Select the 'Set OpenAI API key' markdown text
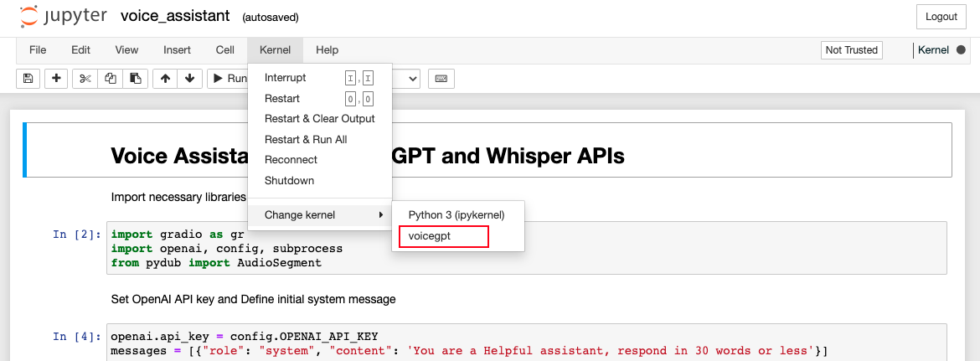This screenshot has width=980, height=361. click(253, 299)
